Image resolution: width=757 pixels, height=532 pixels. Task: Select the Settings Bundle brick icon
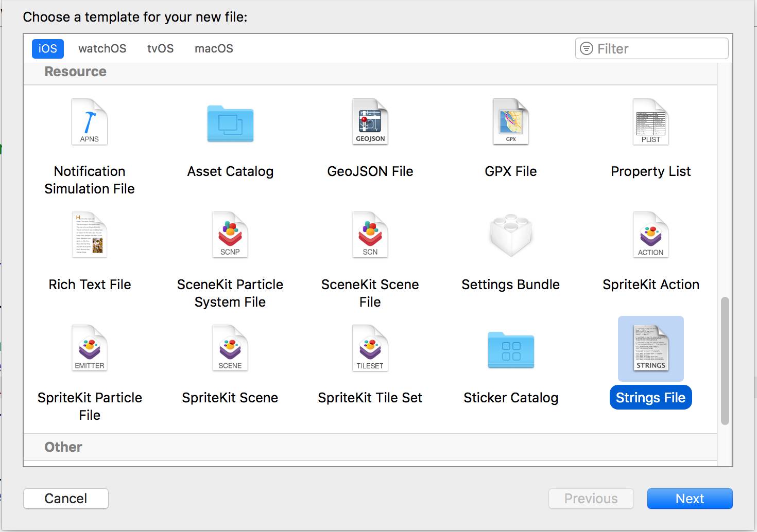click(511, 235)
